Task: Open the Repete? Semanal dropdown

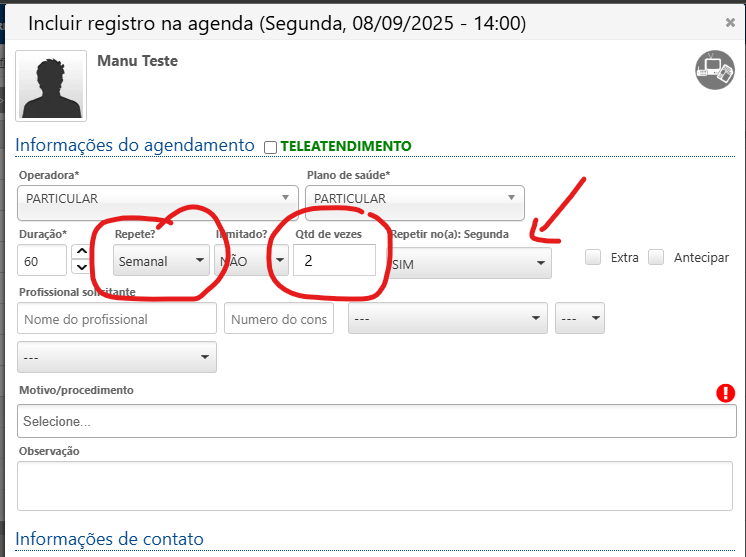Action: (x=161, y=260)
